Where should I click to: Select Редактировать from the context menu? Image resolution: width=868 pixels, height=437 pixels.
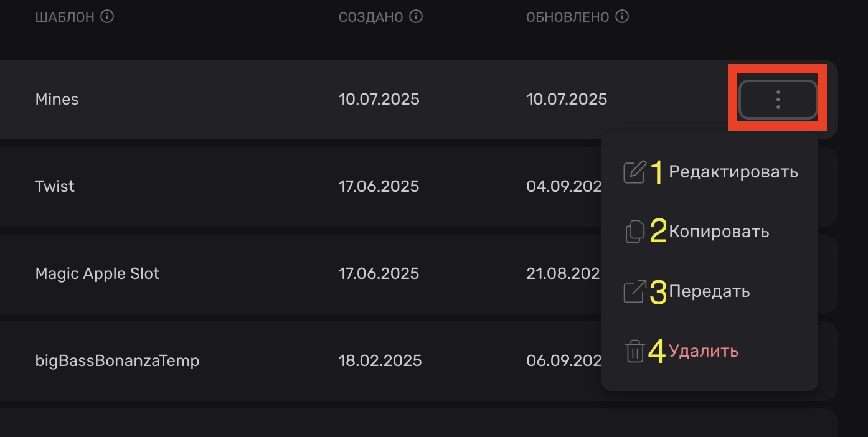pyautogui.click(x=733, y=172)
